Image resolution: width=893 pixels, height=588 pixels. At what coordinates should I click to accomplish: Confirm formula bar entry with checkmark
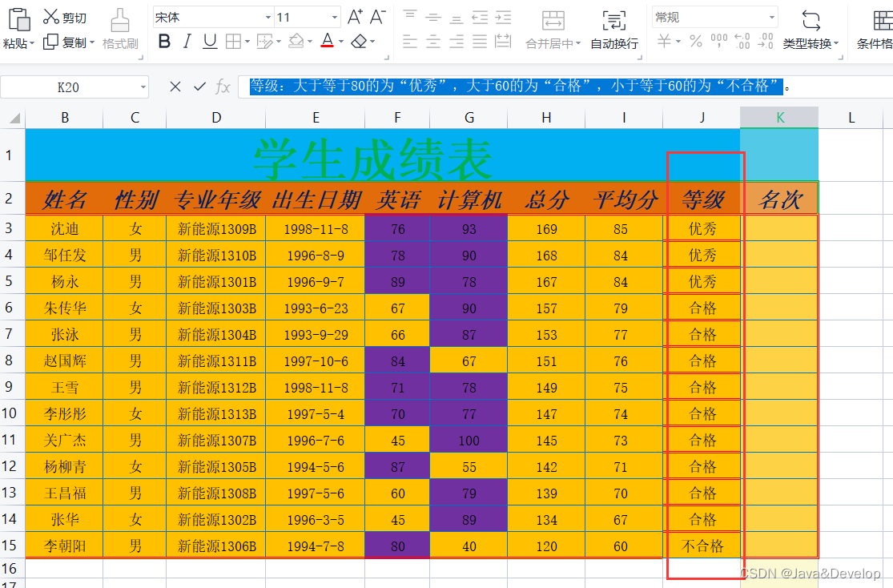(x=199, y=87)
